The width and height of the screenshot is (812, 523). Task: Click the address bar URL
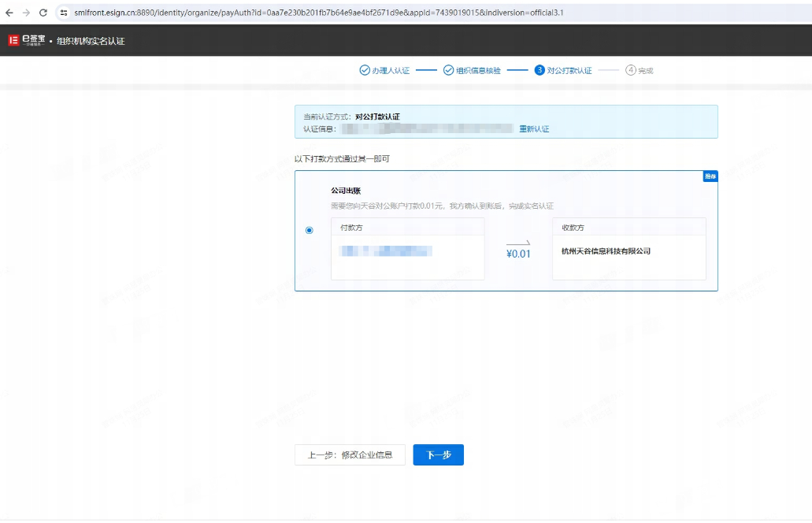tap(318, 13)
